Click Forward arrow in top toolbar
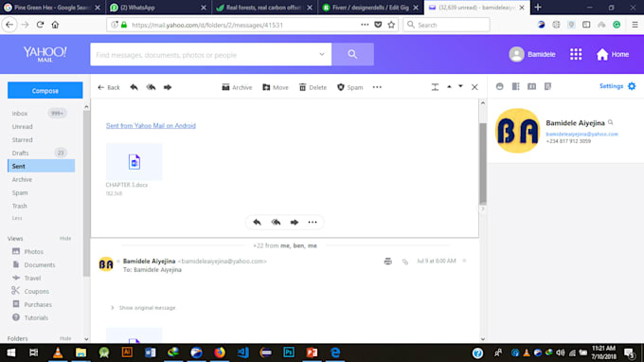644x362 pixels. tap(168, 87)
